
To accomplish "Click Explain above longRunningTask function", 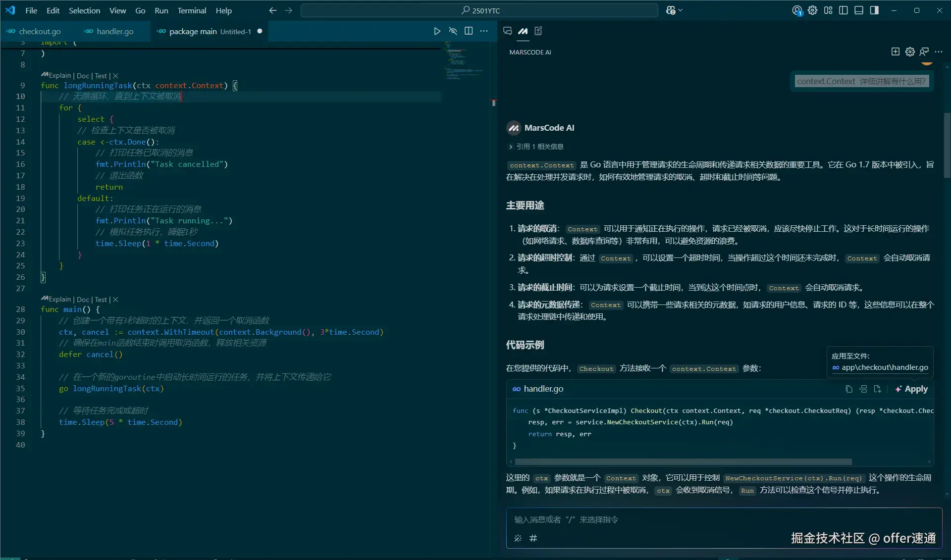I will pyautogui.click(x=59, y=76).
